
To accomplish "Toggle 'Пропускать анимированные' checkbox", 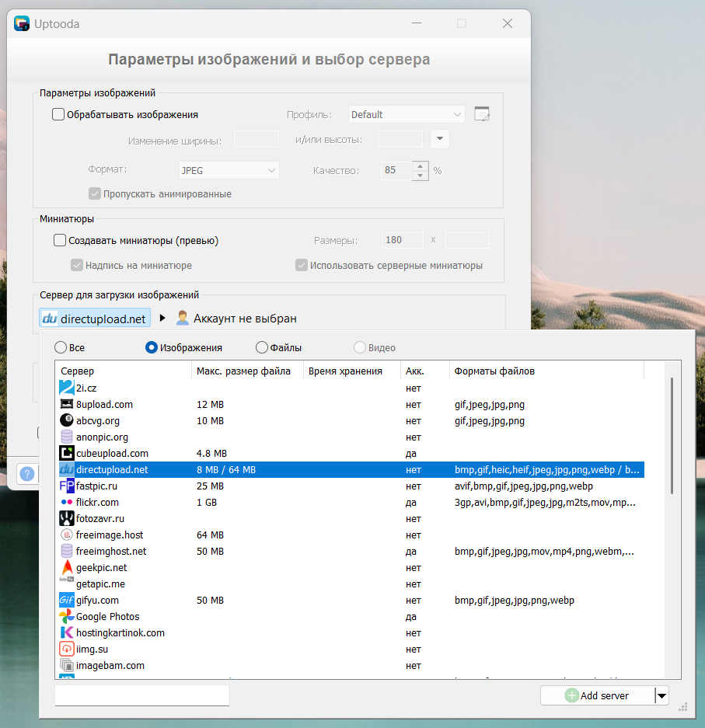I will point(95,193).
